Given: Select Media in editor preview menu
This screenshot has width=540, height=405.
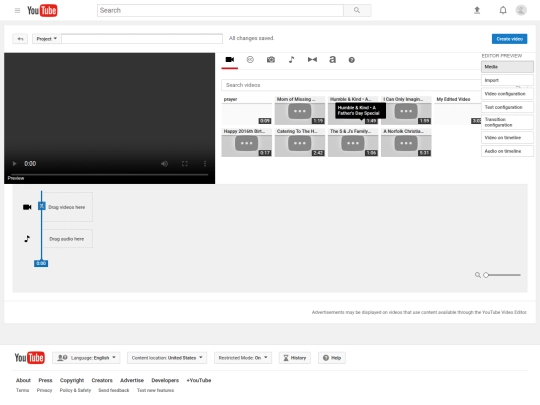Looking at the screenshot, I should tap(507, 67).
